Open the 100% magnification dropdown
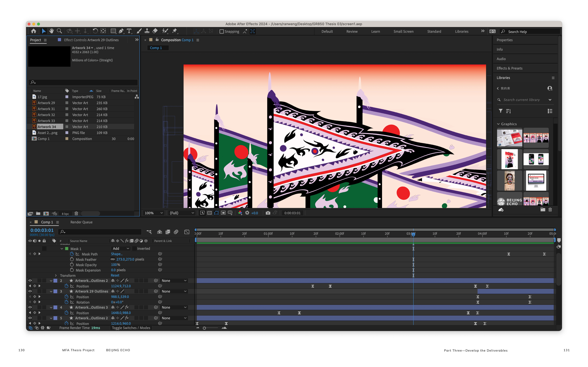This screenshot has height=367, width=588. (154, 213)
